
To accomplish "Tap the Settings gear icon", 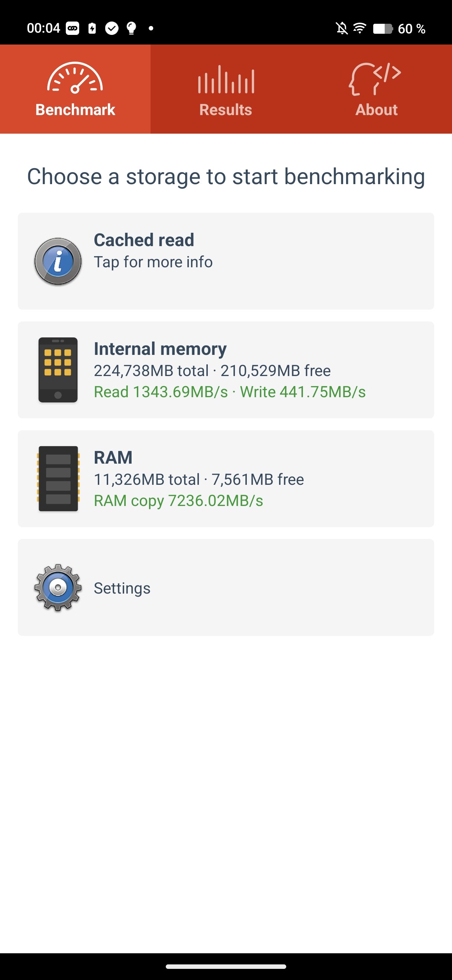I will (x=58, y=587).
